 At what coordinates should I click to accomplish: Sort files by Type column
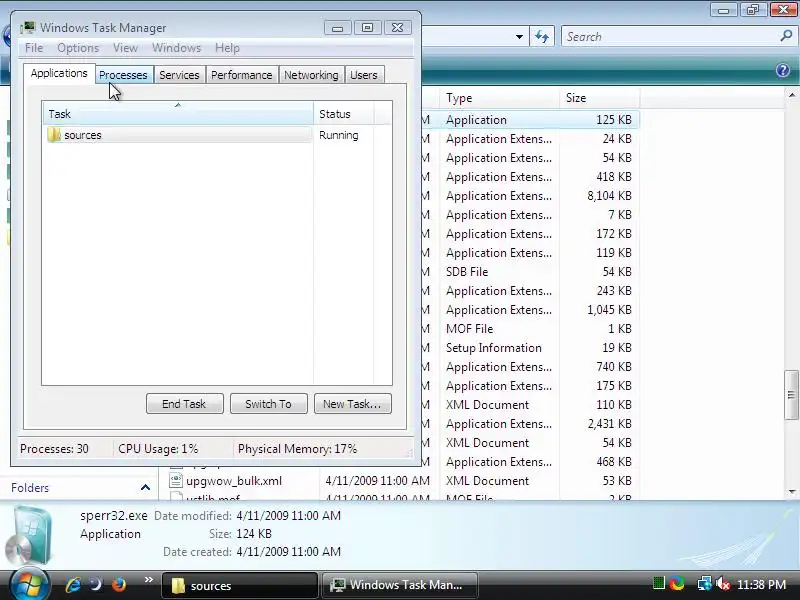[499, 98]
